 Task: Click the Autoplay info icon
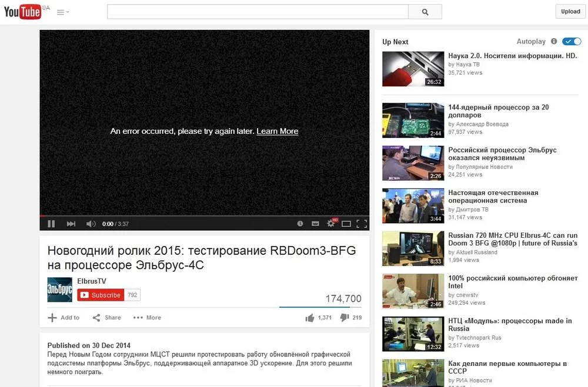pos(554,42)
